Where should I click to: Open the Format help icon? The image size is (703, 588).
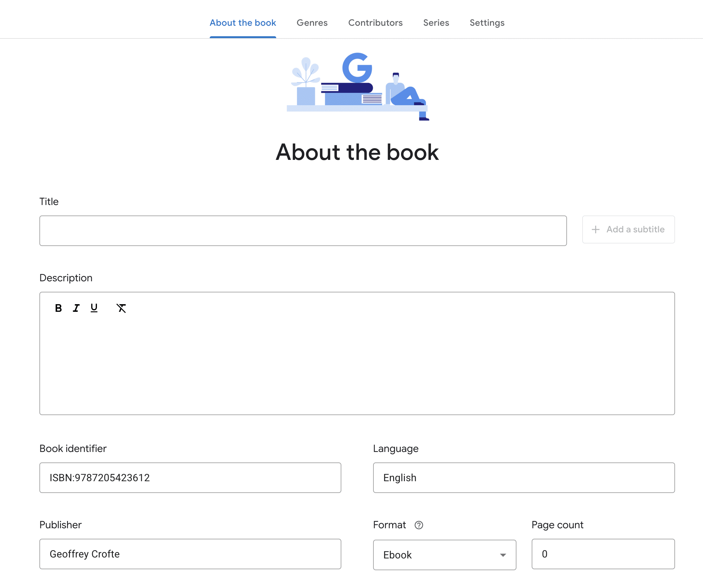tap(419, 525)
